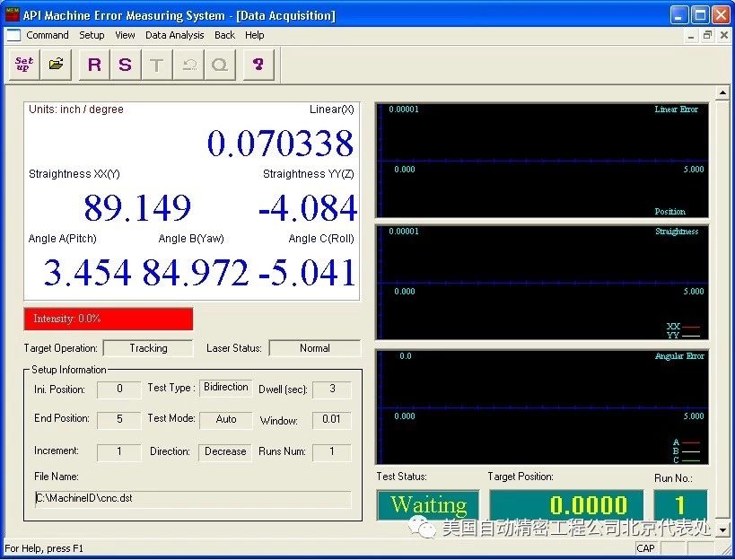Click the Angular Error graph panel
The width and height of the screenshot is (735, 560).
click(542, 407)
